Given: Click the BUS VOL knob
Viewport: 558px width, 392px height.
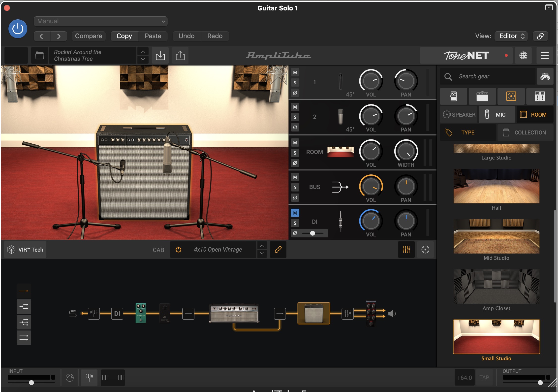Looking at the screenshot, I should pyautogui.click(x=371, y=186).
